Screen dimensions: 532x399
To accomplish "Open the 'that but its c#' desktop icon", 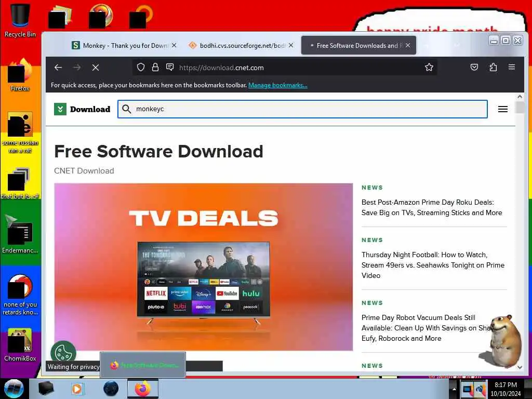I will pos(20,183).
